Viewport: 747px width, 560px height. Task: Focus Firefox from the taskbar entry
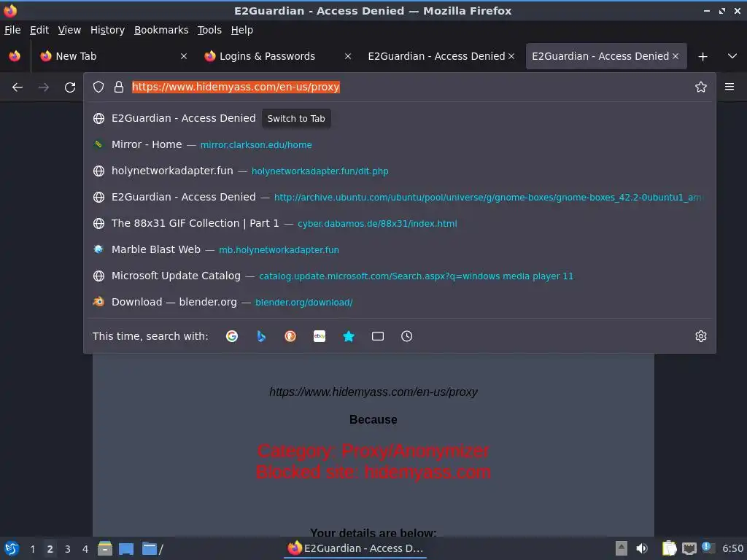[355, 548]
